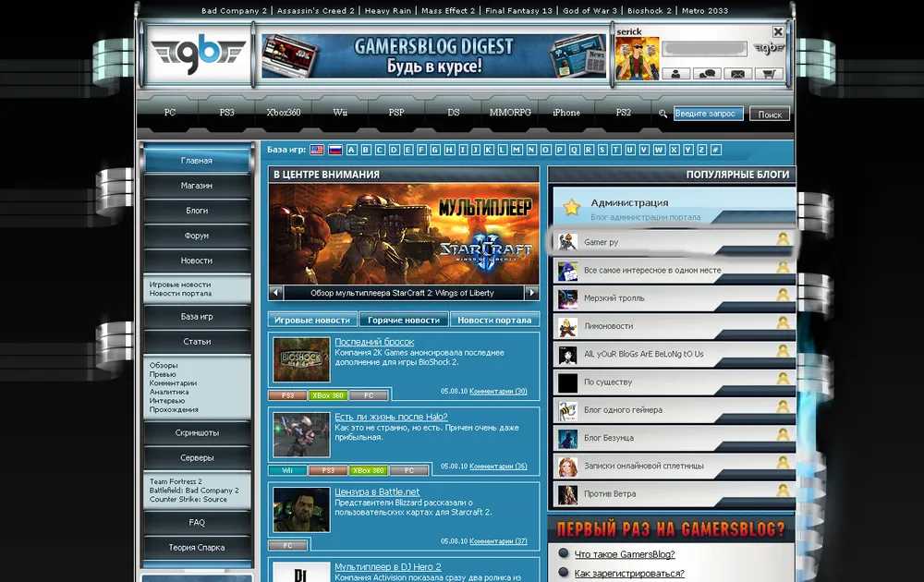
Task: Open the PC platform tab
Action: (x=170, y=112)
